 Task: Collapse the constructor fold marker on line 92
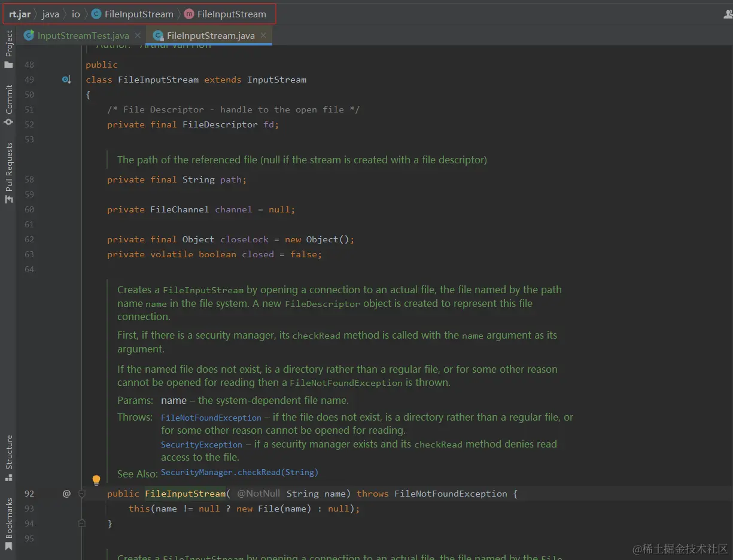[82, 494]
